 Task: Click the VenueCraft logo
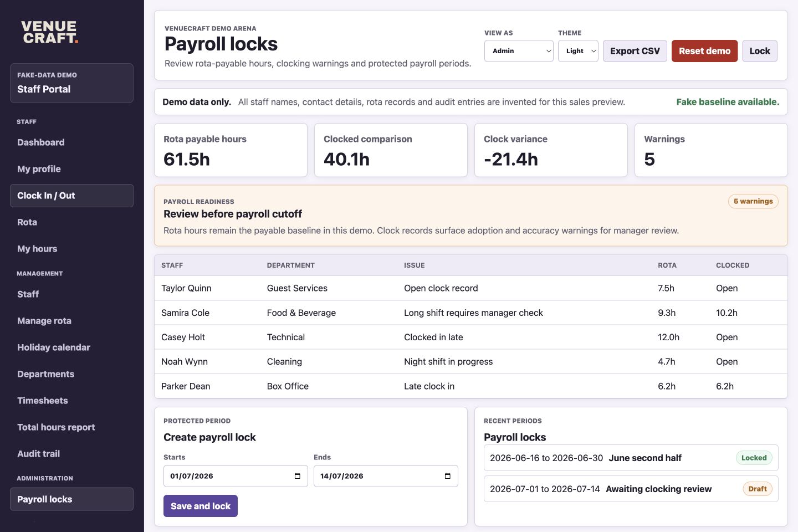tap(50, 32)
